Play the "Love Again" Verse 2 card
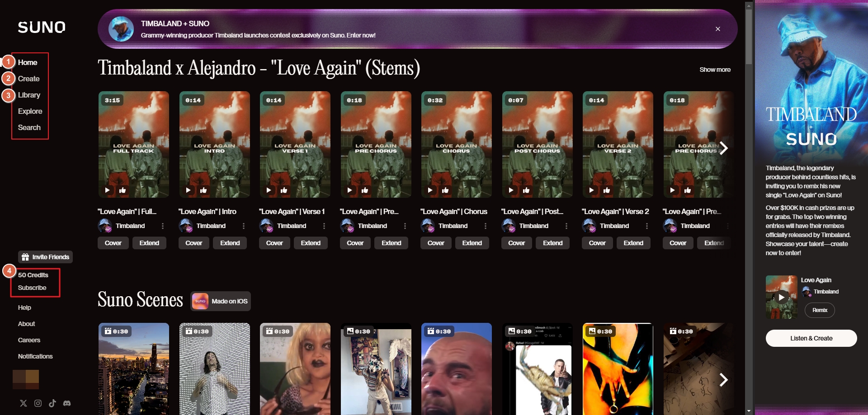The image size is (868, 415). point(592,190)
